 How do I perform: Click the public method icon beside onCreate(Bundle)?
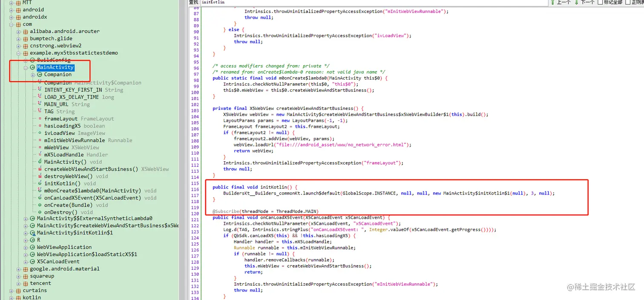(x=40, y=205)
